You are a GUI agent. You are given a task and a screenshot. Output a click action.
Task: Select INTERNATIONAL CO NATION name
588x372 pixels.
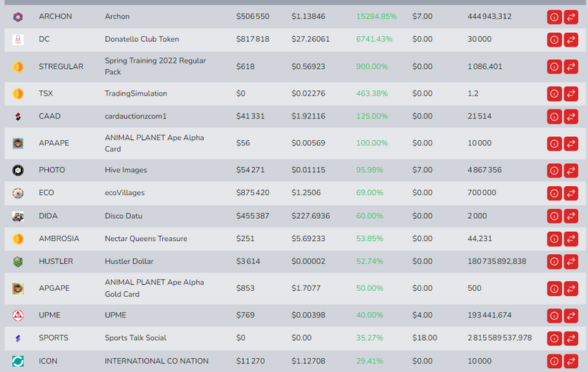[x=157, y=361]
